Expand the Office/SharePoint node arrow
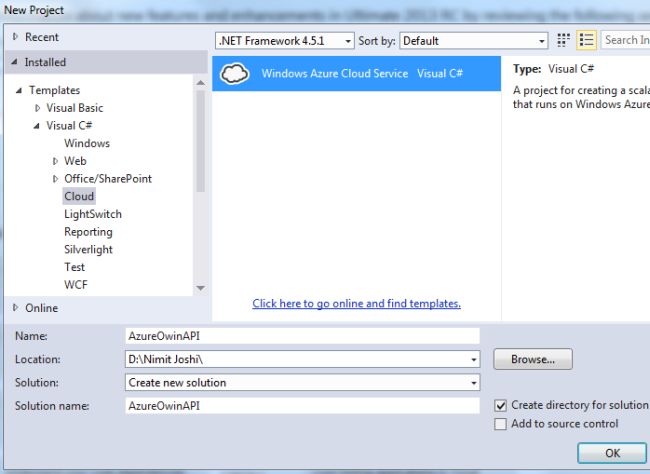The height and width of the screenshot is (474, 650). pos(55,179)
